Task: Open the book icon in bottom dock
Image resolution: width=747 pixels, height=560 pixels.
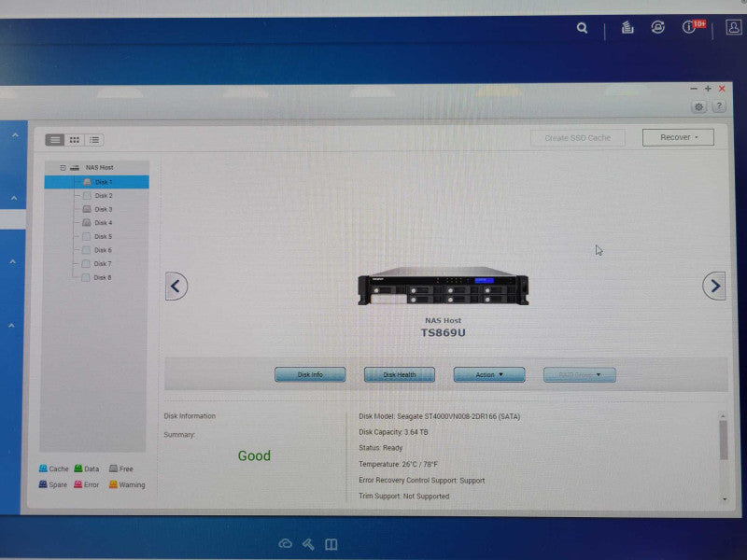Action: click(331, 544)
